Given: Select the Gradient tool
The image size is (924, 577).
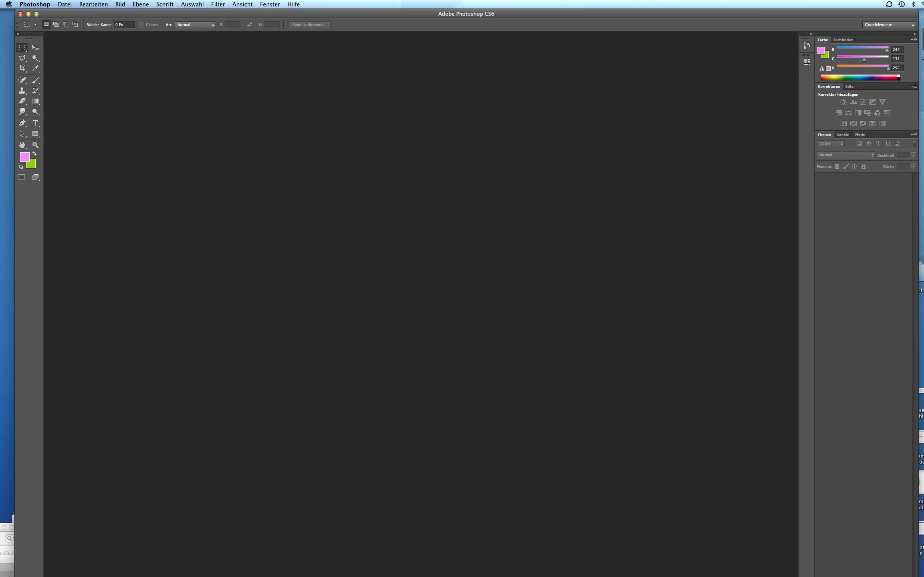Looking at the screenshot, I should pyautogui.click(x=35, y=101).
